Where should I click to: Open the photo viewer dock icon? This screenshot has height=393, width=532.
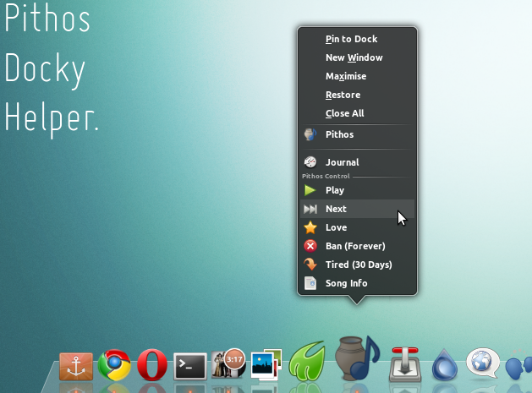(x=266, y=366)
